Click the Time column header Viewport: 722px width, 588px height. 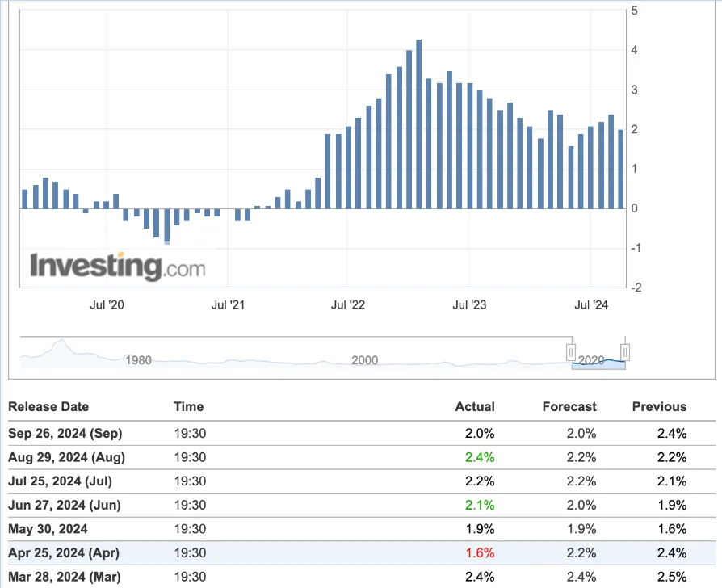(x=189, y=406)
